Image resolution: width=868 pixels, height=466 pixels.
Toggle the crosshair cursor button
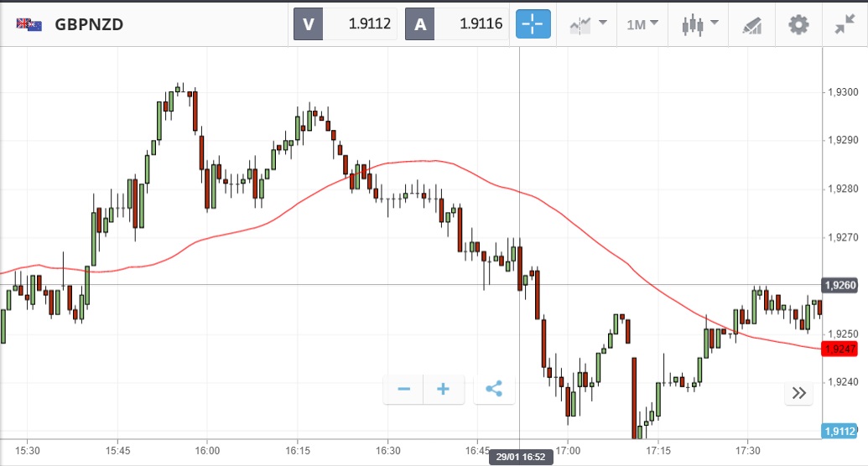pos(533,24)
